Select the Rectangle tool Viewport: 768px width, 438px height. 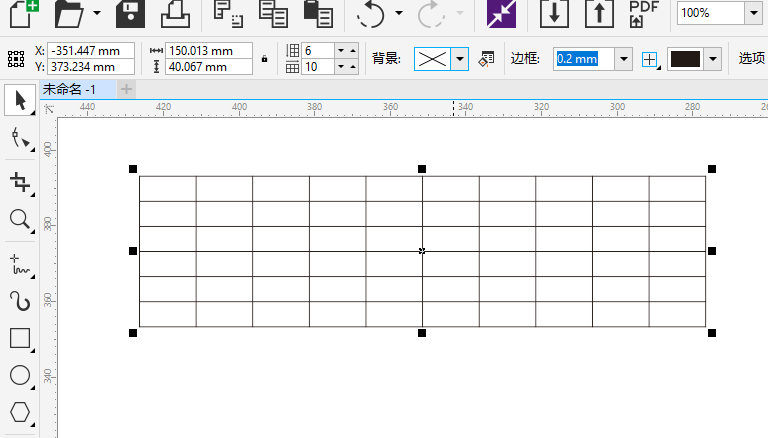[x=20, y=338]
